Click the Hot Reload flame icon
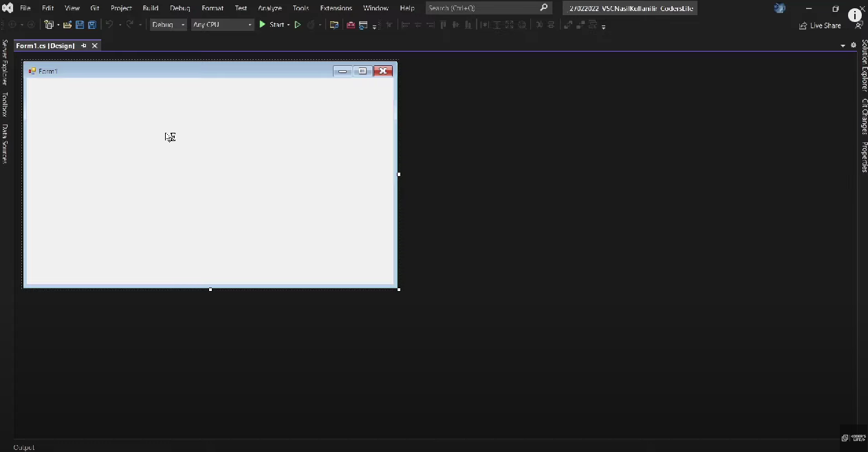The image size is (868, 452). (312, 25)
